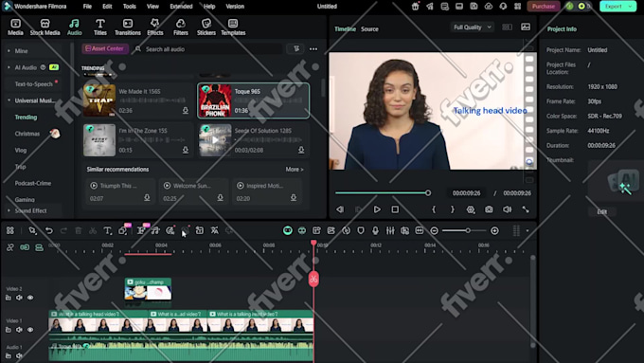Screen dimensions: 644x363
Task: Open the Templates panel
Action: pyautogui.click(x=233, y=27)
